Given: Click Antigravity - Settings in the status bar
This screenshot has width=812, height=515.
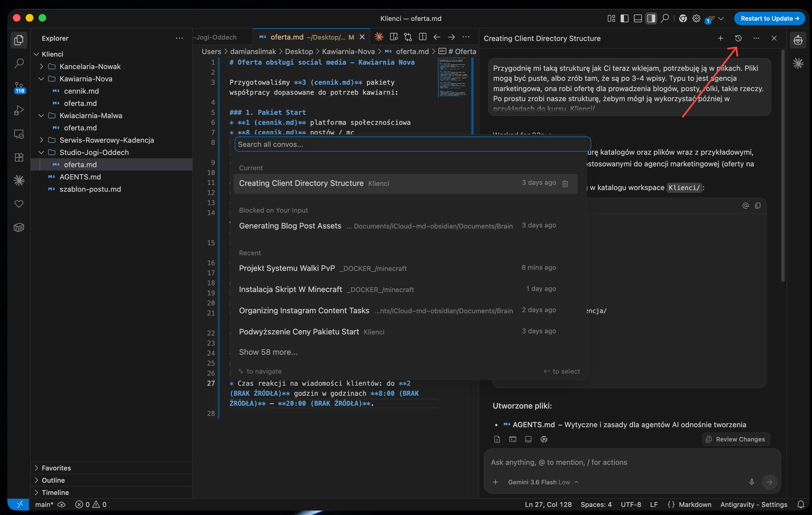Looking at the screenshot, I should click(754, 504).
